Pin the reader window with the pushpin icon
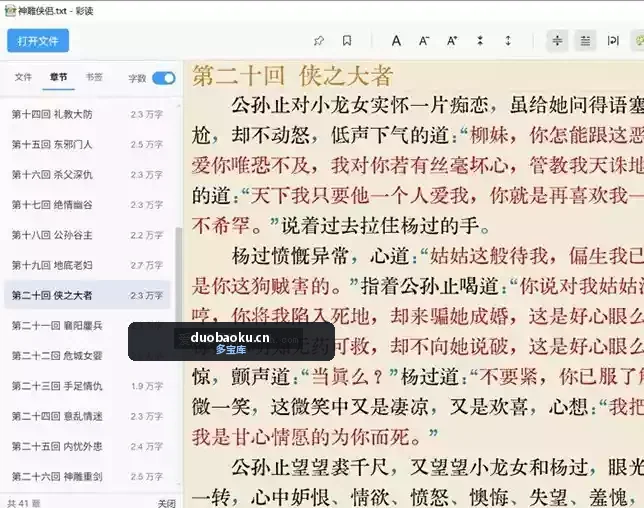This screenshot has height=508, width=644. pos(319,41)
